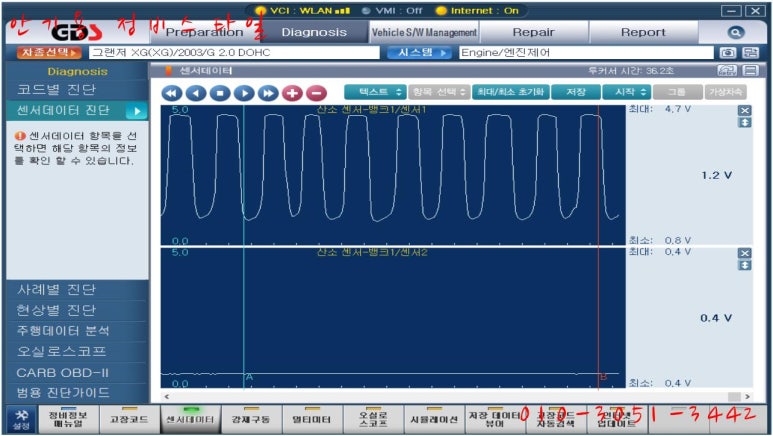Click the Internet On status indicator
This screenshot has width=773, height=436.
[x=477, y=10]
